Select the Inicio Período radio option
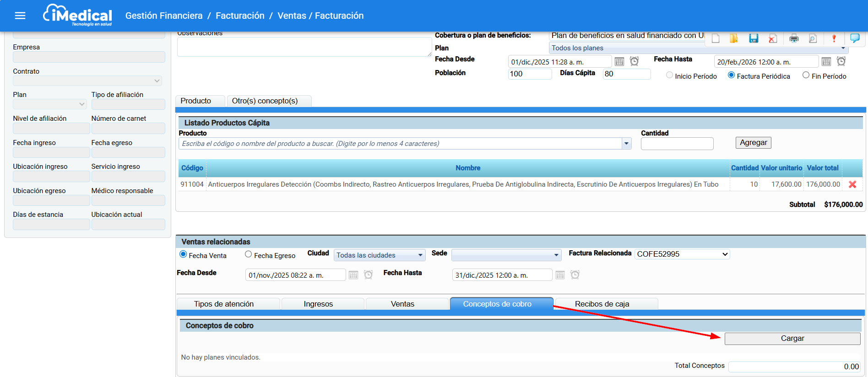This screenshot has width=868, height=377. tap(669, 75)
